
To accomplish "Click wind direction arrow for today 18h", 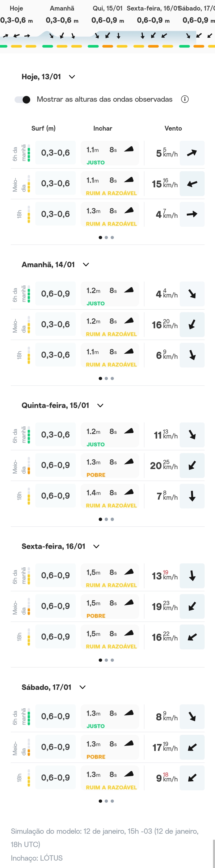I will 192,214.
